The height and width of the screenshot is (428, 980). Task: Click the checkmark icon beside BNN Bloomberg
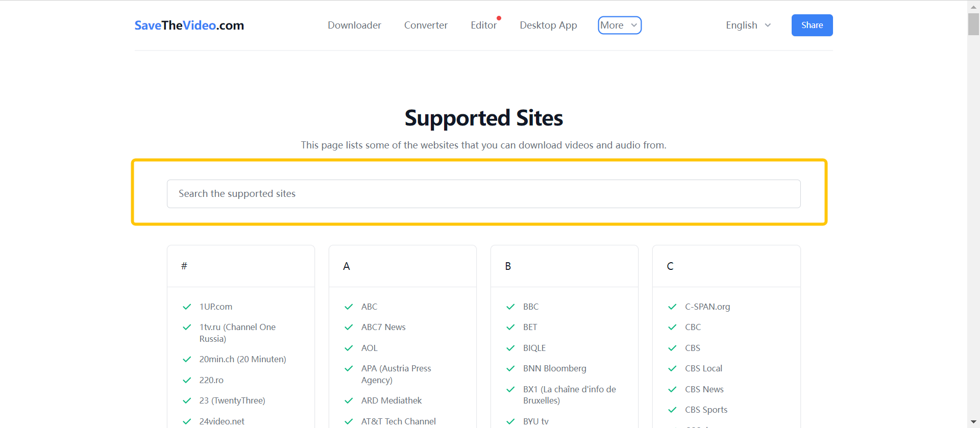coord(510,368)
